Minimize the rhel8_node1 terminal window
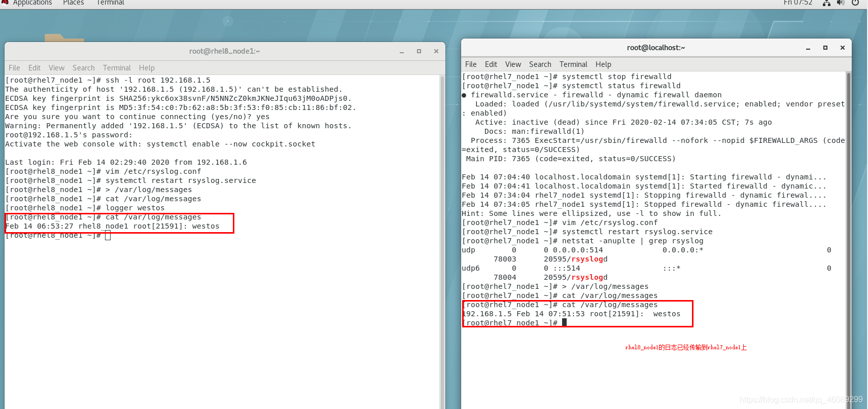Screen dimensions: 868x409 (402, 51)
